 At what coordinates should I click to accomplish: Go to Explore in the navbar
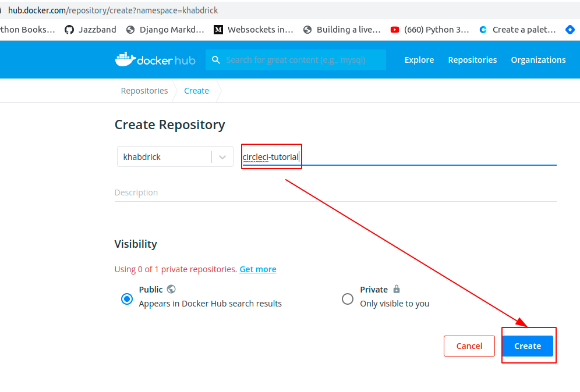419,60
